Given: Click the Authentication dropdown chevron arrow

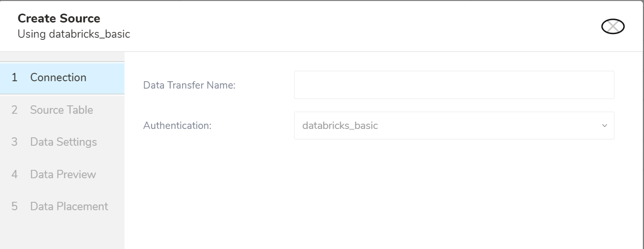Looking at the screenshot, I should pos(605,126).
